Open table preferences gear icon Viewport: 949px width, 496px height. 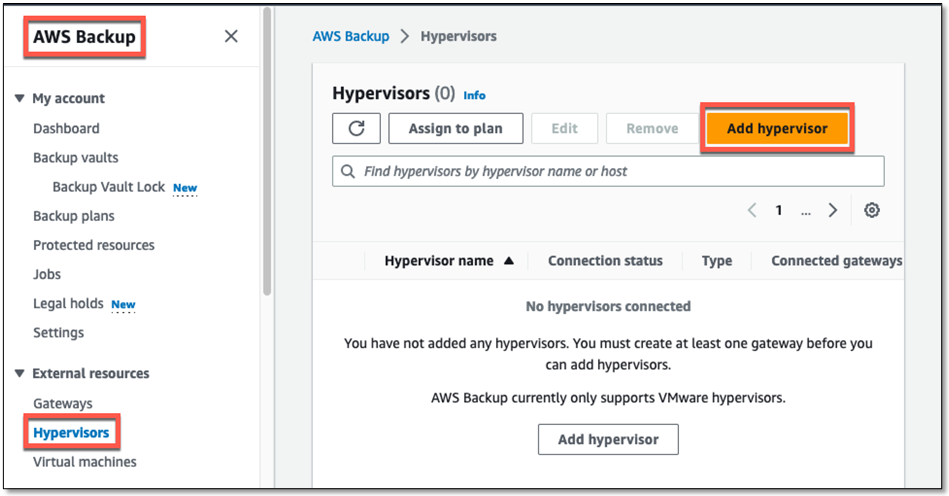coord(872,210)
